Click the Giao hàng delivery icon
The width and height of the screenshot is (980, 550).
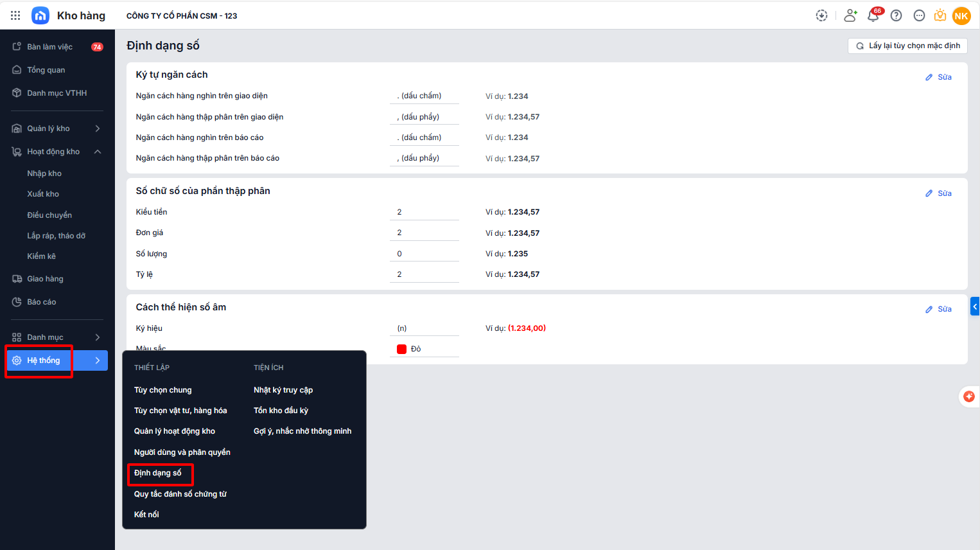coord(17,279)
